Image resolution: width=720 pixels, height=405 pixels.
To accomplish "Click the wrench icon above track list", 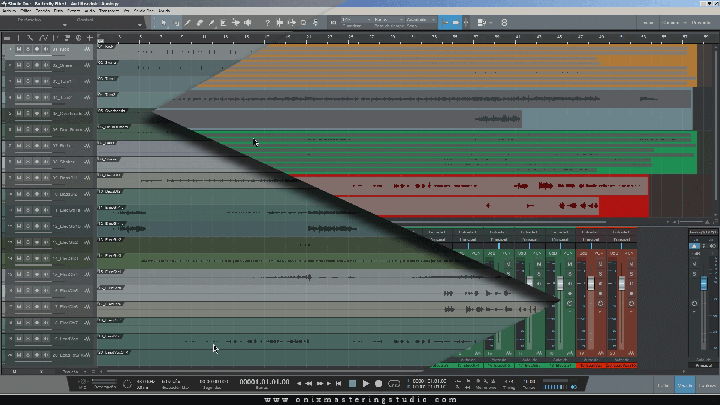I will 30,38.
